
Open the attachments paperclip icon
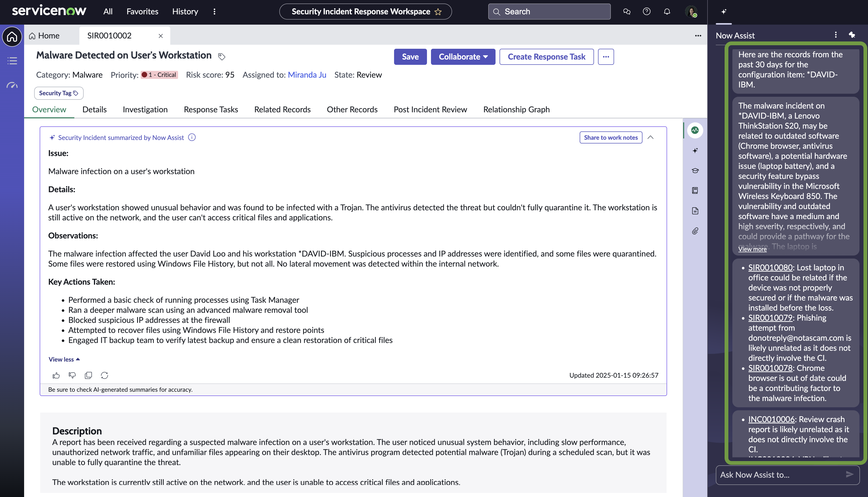(x=695, y=231)
